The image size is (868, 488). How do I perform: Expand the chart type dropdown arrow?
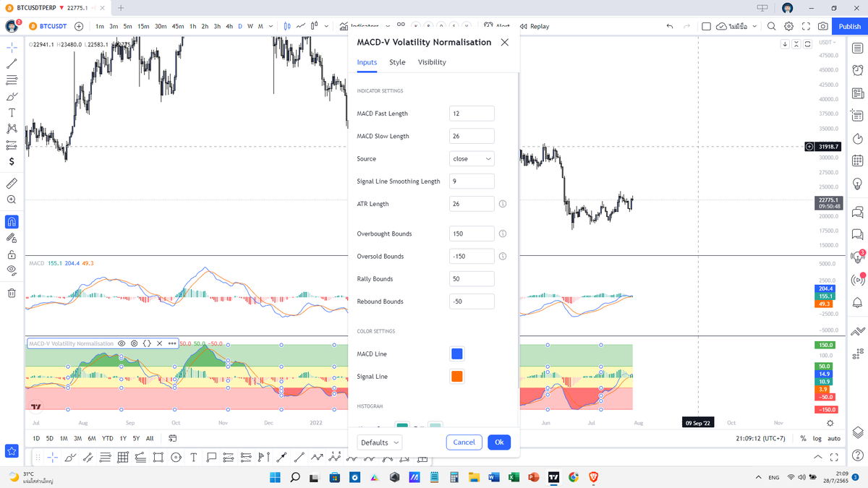327,26
